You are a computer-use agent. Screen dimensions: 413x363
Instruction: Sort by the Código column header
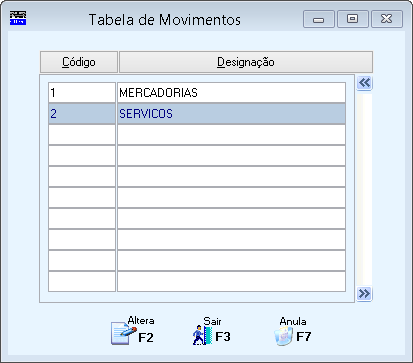coord(79,62)
